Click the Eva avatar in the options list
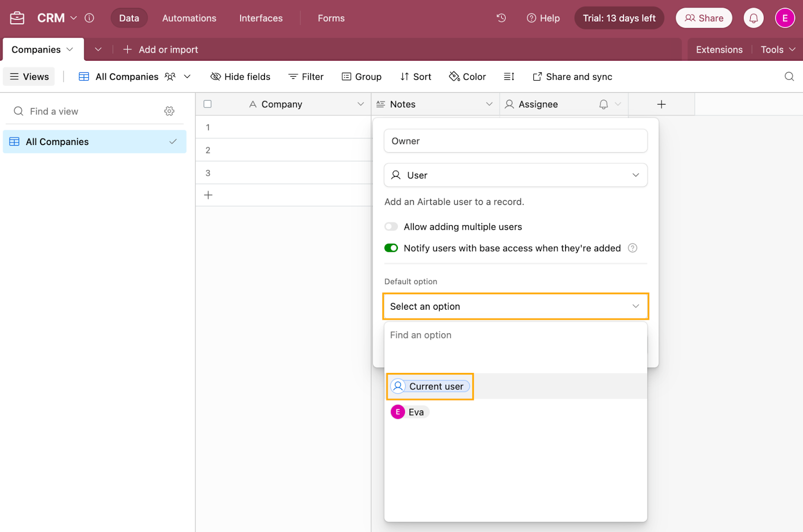 [398, 412]
